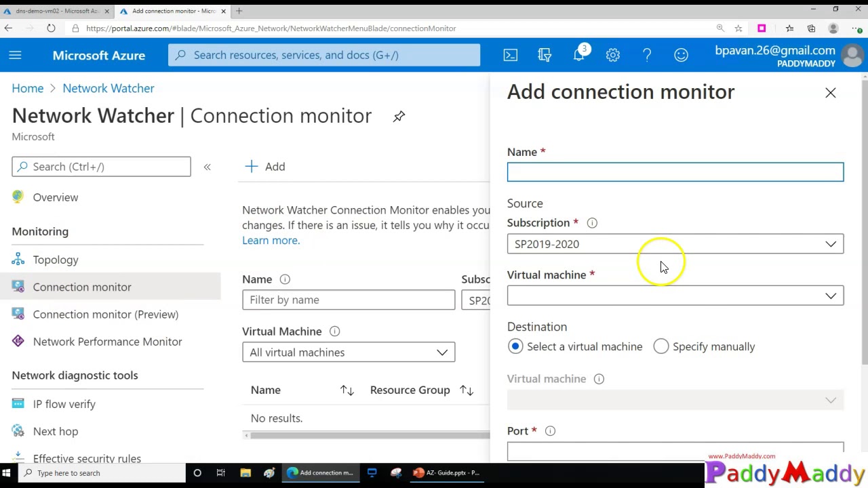Viewport: 868px width, 488px height.
Task: Select Connection monitor menu item
Action: [x=82, y=287]
